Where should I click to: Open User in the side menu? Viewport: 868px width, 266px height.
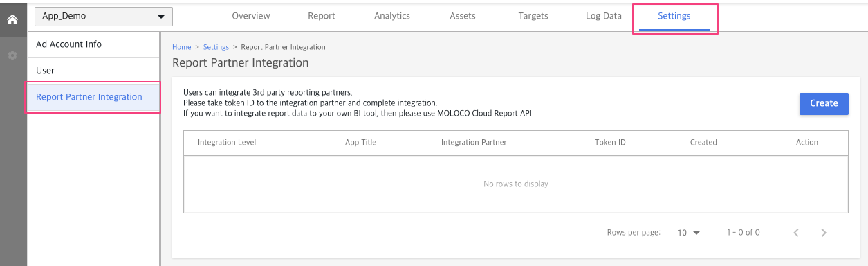pos(93,71)
